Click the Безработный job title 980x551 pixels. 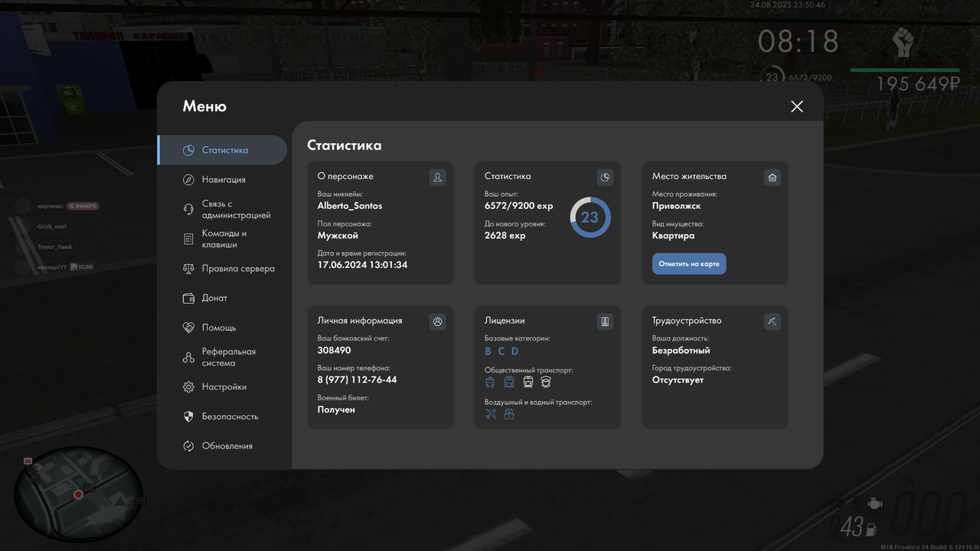(681, 350)
